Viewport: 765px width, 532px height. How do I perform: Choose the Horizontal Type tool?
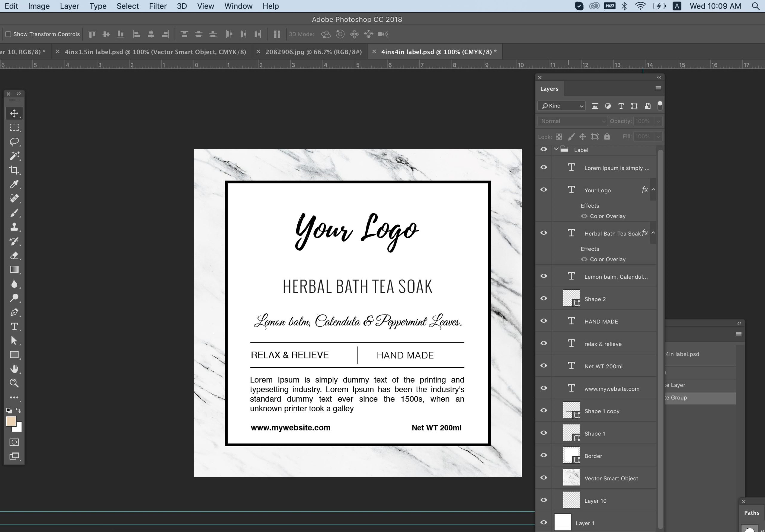click(14, 326)
